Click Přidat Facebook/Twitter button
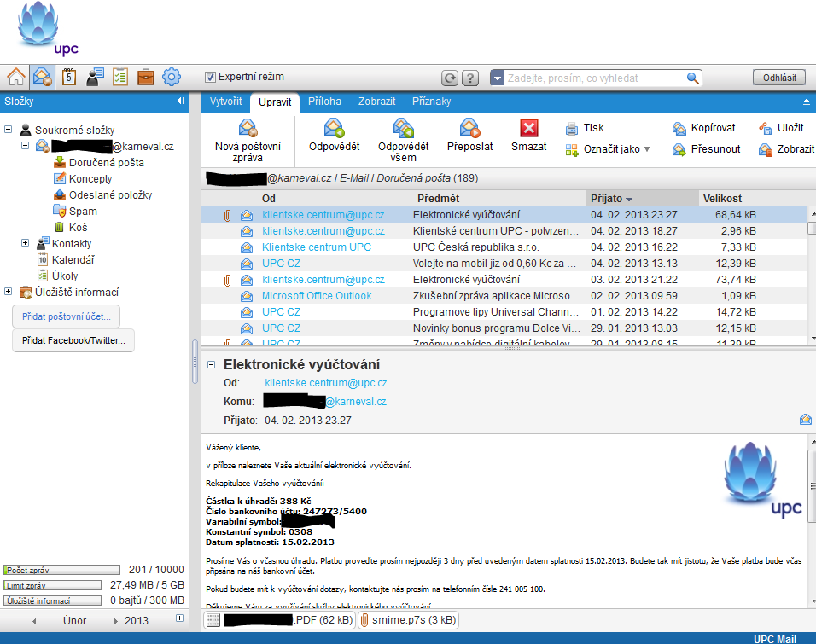The width and height of the screenshot is (816, 644). pyautogui.click(x=73, y=340)
